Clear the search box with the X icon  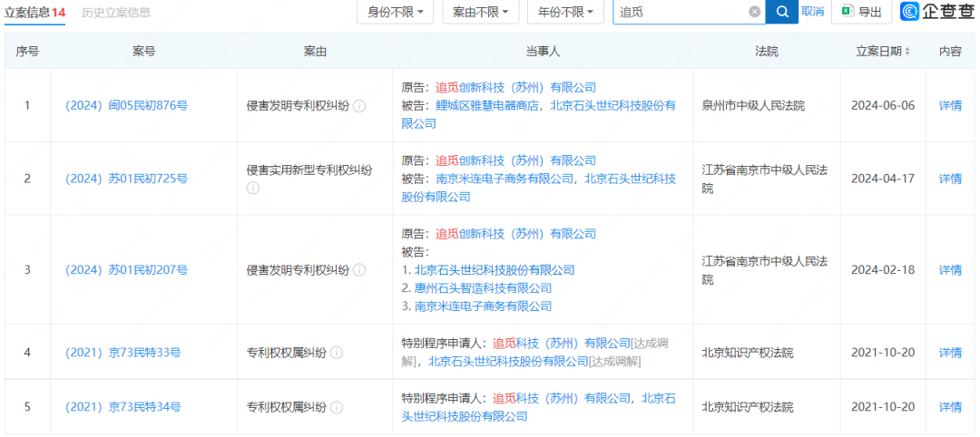pos(754,12)
